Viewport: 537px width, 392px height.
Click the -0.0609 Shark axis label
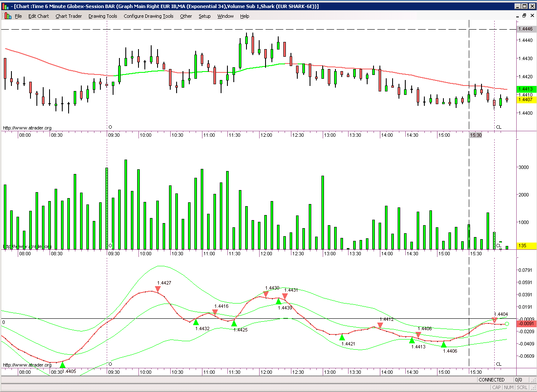527,356
